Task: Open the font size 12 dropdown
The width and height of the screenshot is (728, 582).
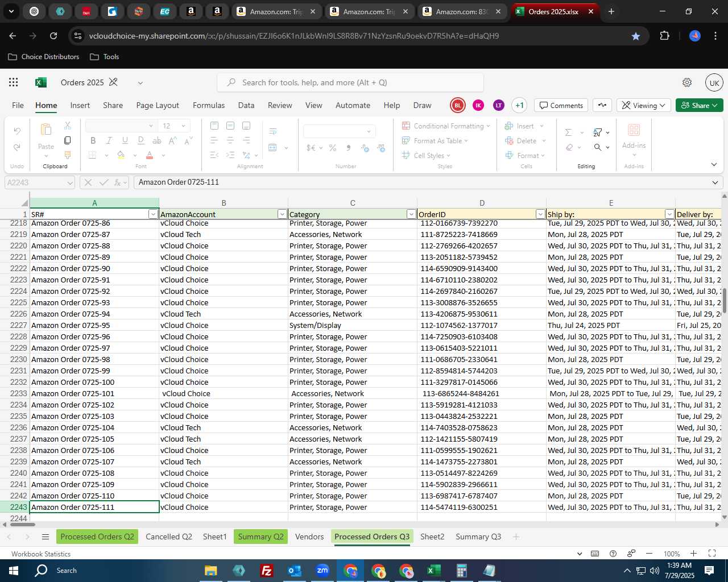Action: coord(183,126)
